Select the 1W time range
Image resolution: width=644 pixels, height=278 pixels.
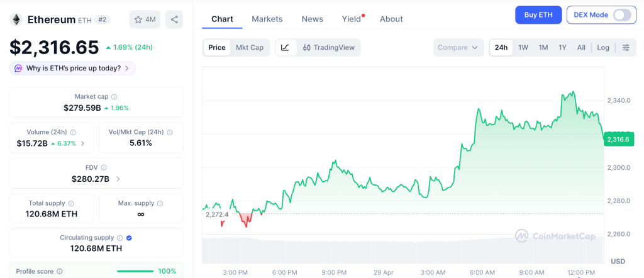[523, 48]
